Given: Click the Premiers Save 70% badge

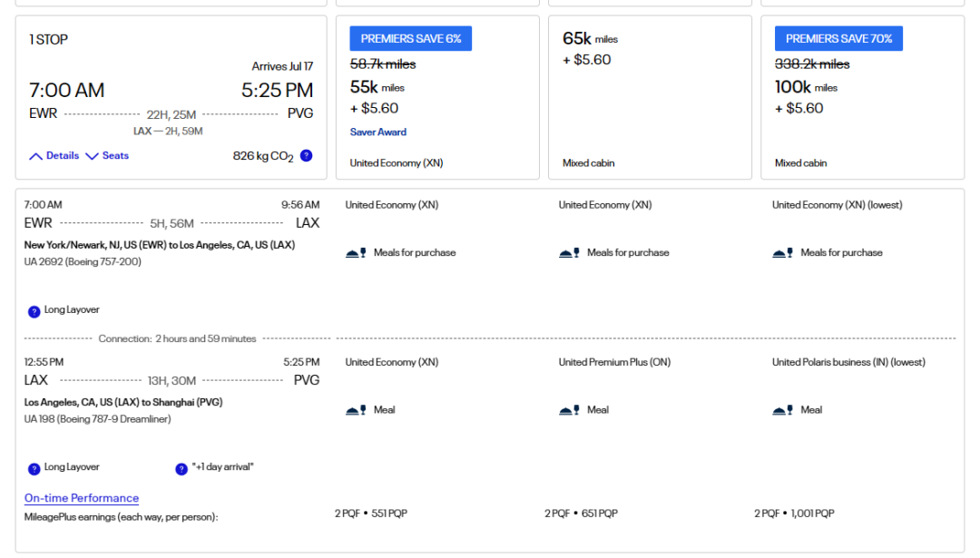Looking at the screenshot, I should [x=838, y=39].
